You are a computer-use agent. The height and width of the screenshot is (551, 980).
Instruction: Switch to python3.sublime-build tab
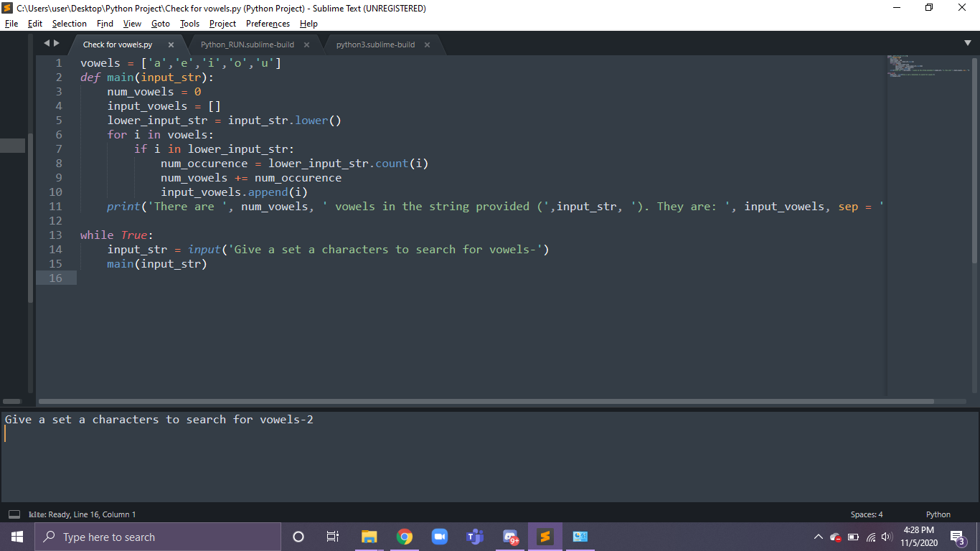click(x=375, y=44)
